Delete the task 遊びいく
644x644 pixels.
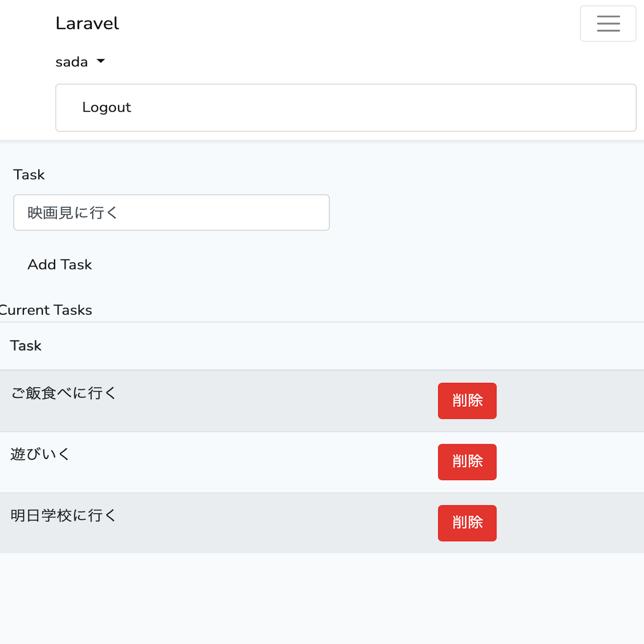pos(467,462)
